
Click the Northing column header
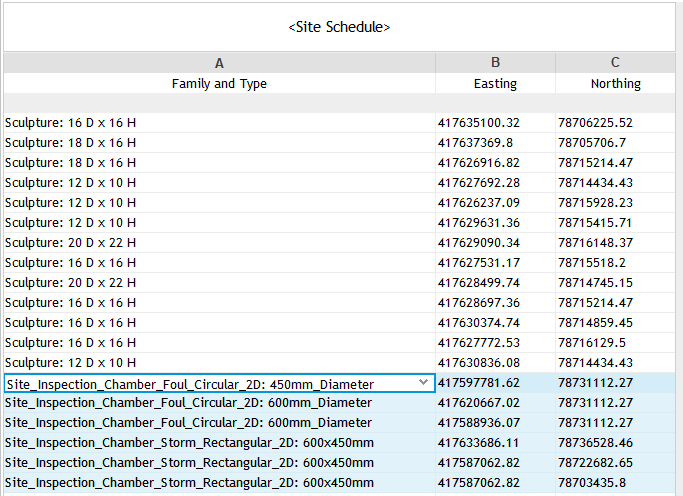[x=615, y=84]
